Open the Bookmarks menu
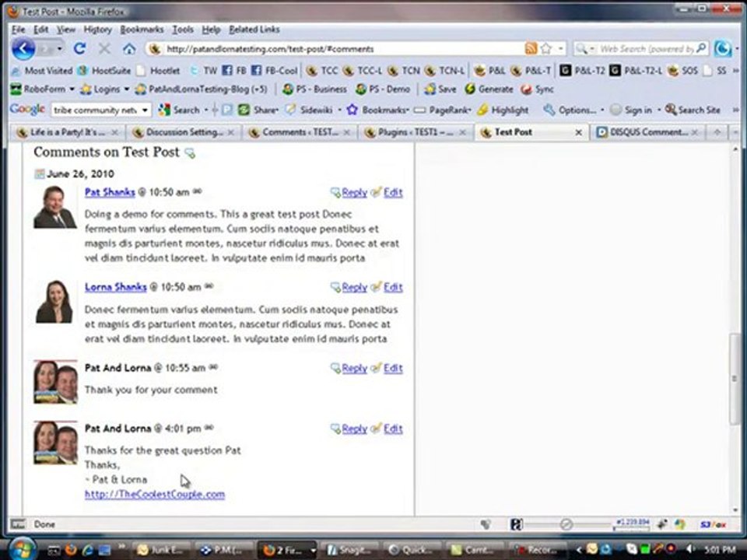The width and height of the screenshot is (747, 560). pyautogui.click(x=142, y=30)
